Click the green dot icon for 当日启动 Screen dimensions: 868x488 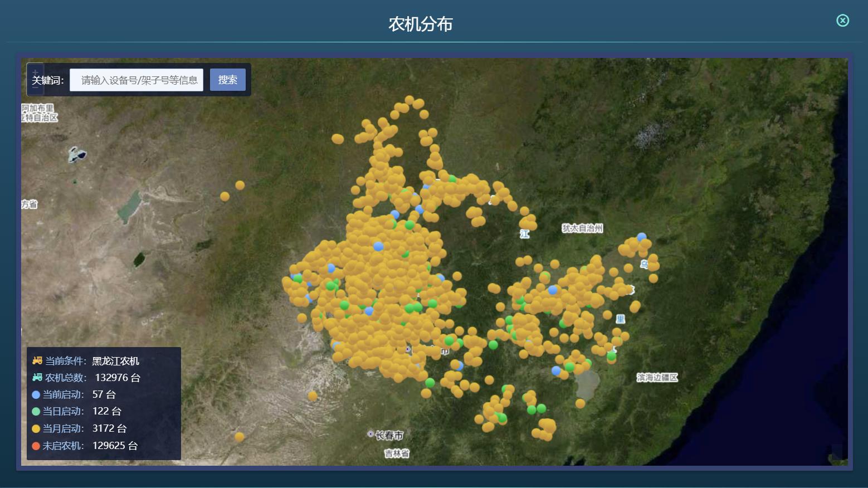pos(35,411)
